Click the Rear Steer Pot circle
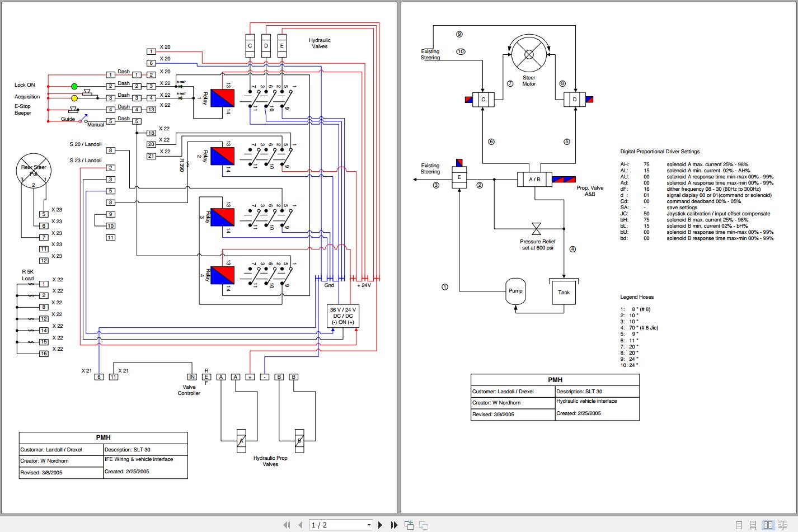The width and height of the screenshot is (798, 532). click(x=33, y=170)
